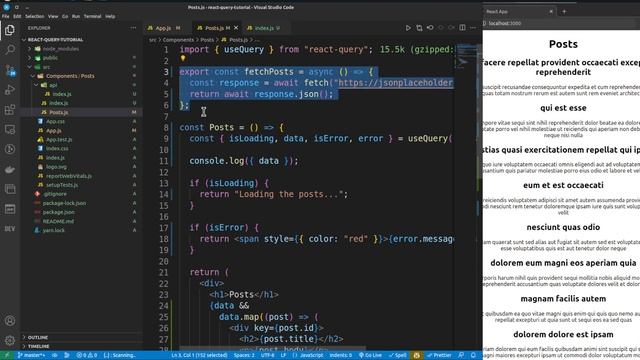Click the Run Code play icon

(x=408, y=28)
